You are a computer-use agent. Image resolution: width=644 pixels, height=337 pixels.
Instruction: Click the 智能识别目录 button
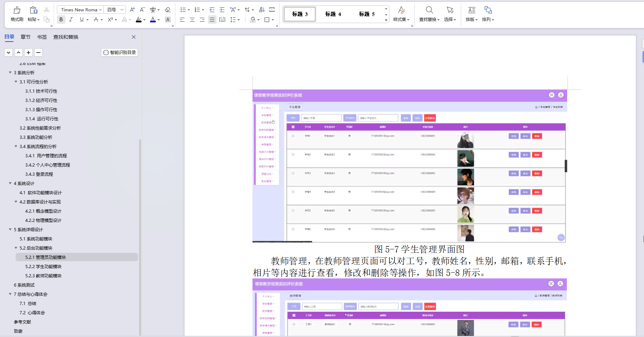click(x=119, y=52)
